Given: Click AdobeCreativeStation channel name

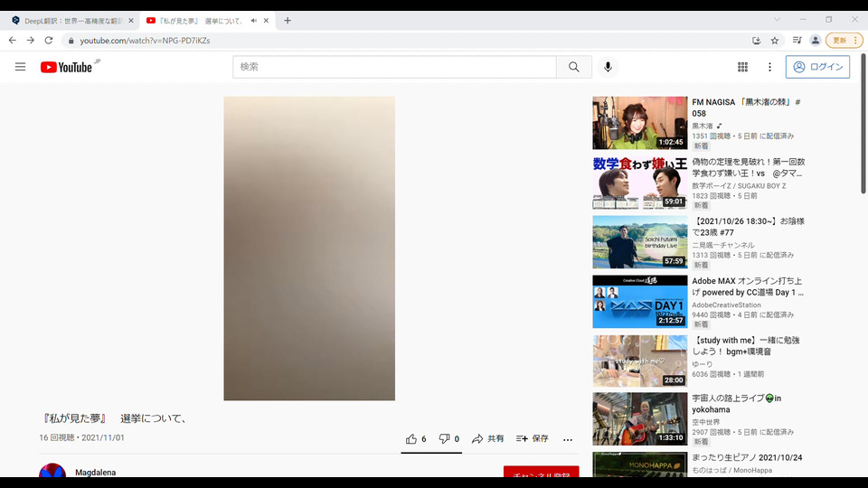Looking at the screenshot, I should point(726,305).
